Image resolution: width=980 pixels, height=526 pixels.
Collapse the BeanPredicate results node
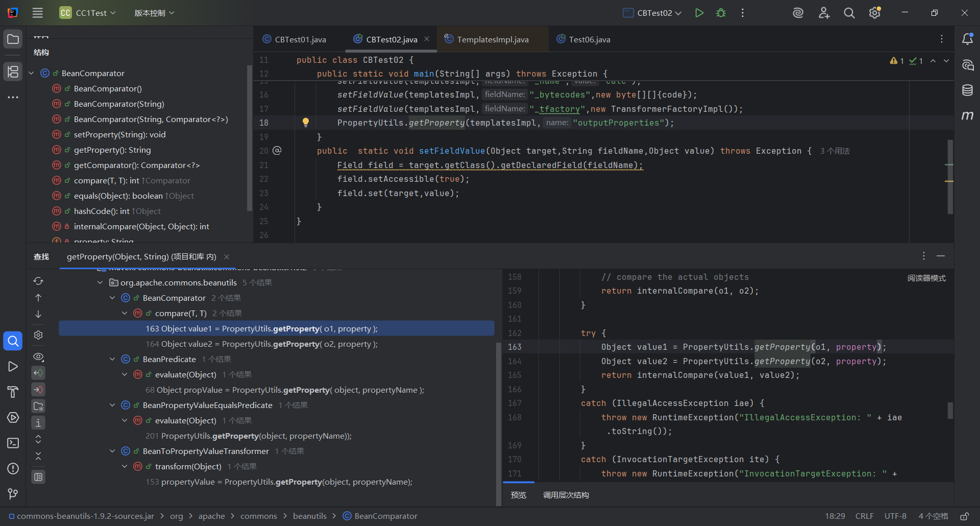[112, 359]
